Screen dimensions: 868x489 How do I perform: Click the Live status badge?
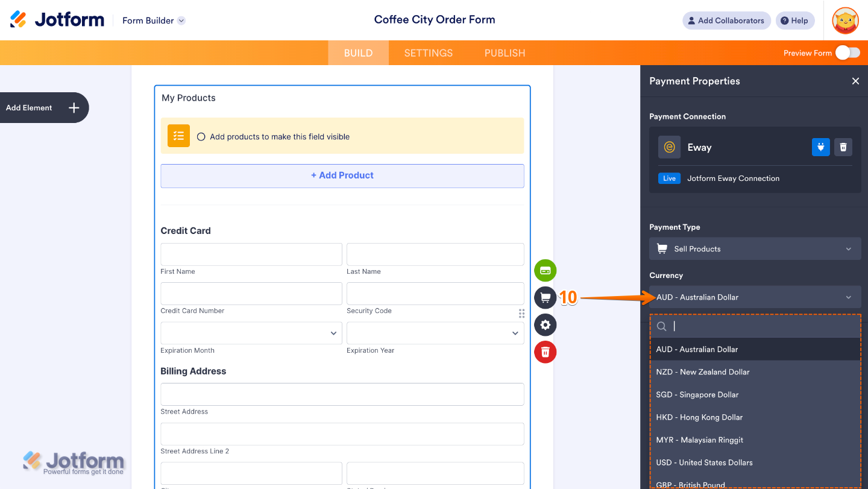pyautogui.click(x=669, y=178)
